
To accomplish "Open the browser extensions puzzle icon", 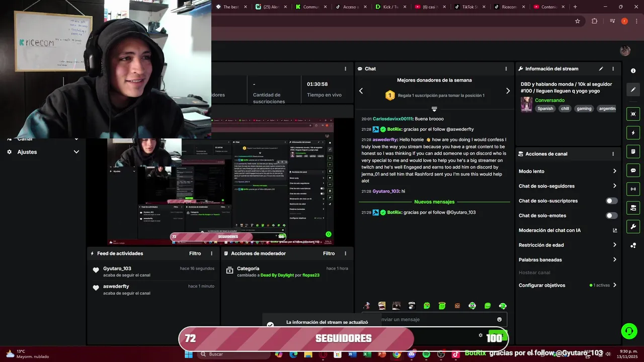I will pos(595,21).
